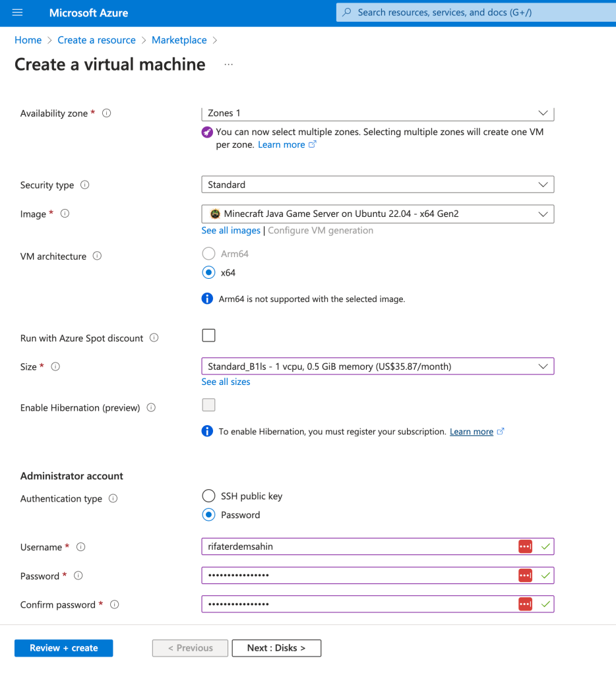
Task: Open See all images link
Action: click(231, 231)
